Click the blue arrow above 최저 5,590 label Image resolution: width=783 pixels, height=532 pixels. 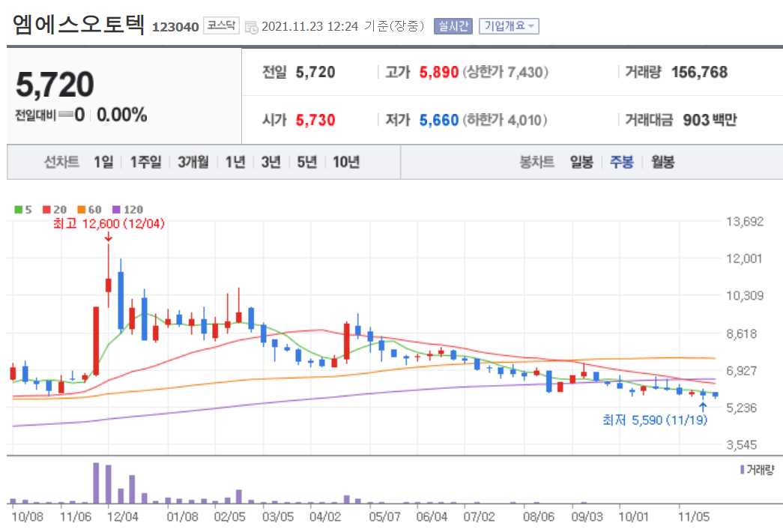[702, 405]
